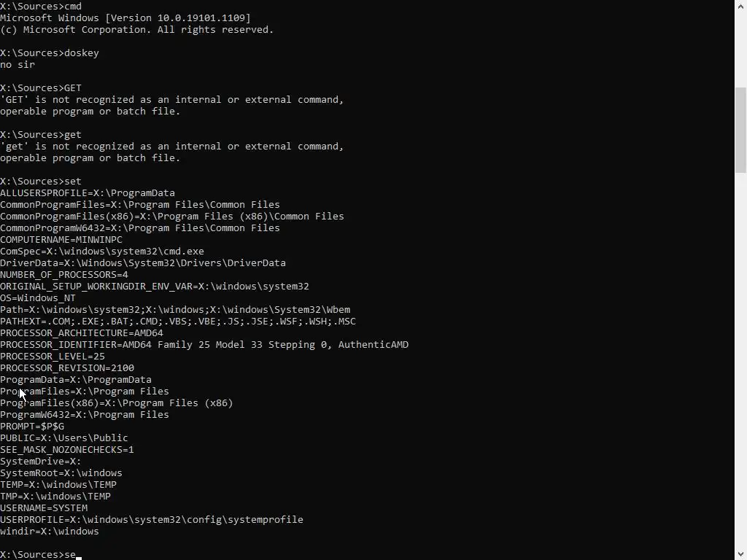Click the PROMPT=$P$G line
747x560 pixels.
point(32,427)
